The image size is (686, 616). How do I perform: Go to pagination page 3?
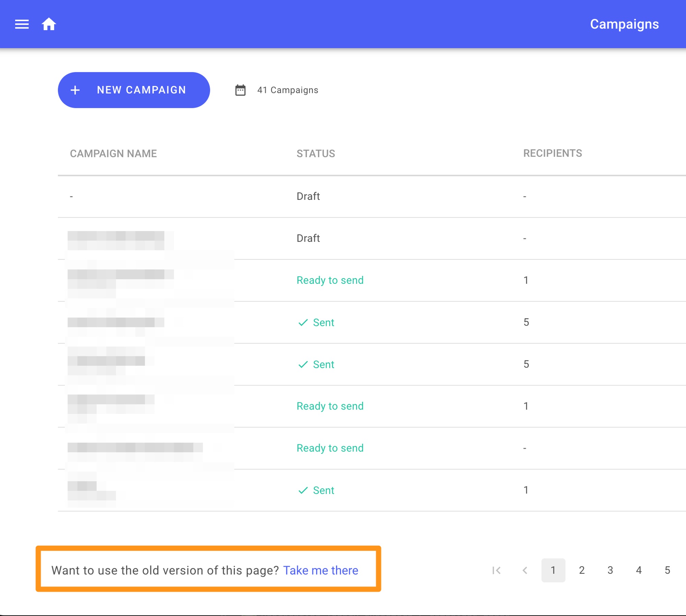point(610,570)
